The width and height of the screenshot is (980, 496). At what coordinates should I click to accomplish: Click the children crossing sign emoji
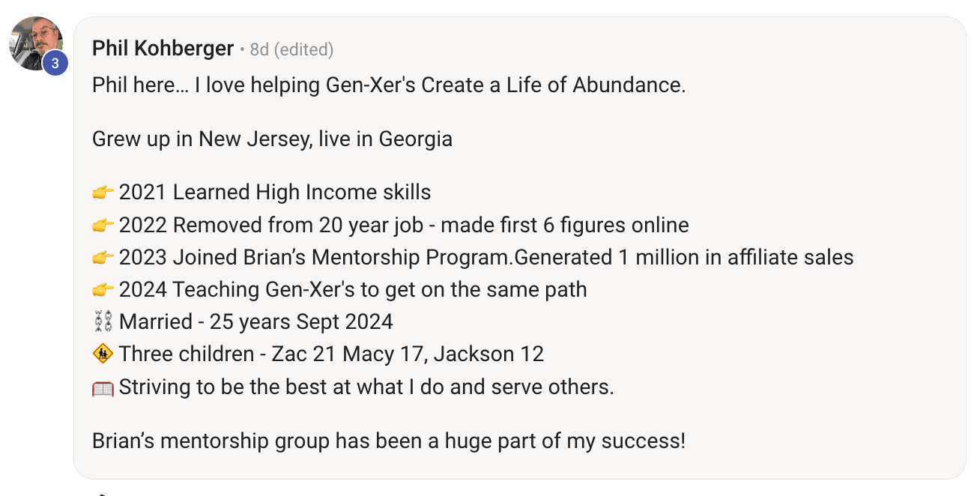pyautogui.click(x=103, y=354)
